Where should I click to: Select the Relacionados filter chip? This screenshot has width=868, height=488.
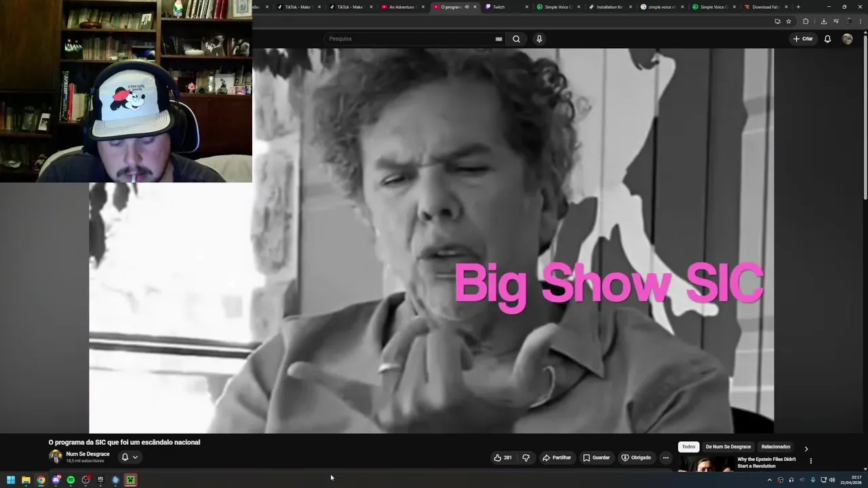click(x=776, y=447)
